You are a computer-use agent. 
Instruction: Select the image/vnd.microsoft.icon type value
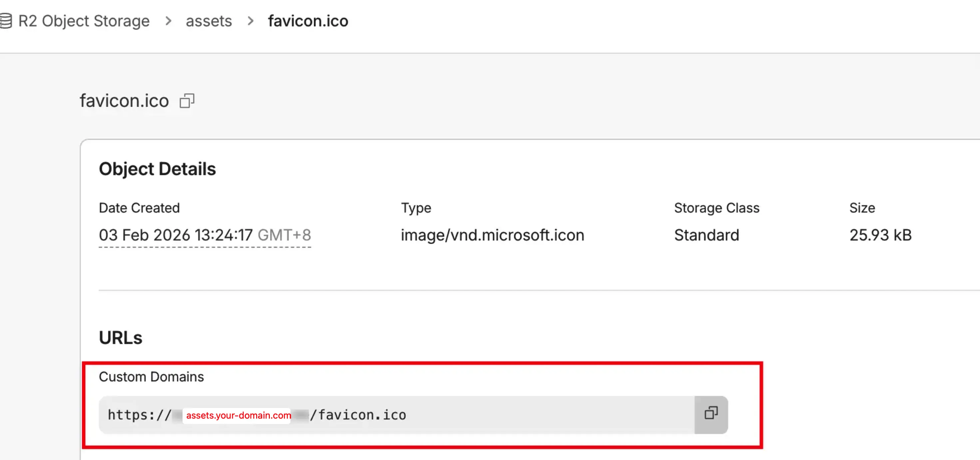(x=492, y=235)
